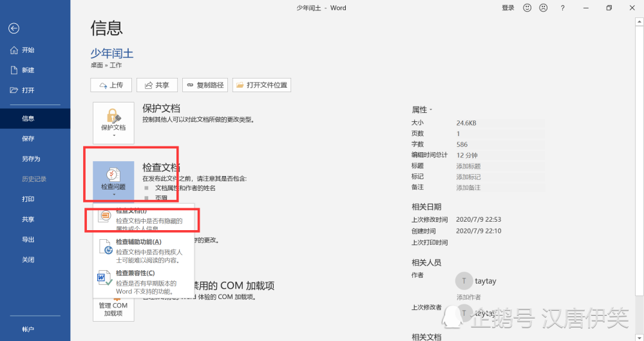Click the 检查辅助功能 document icon

106,247
